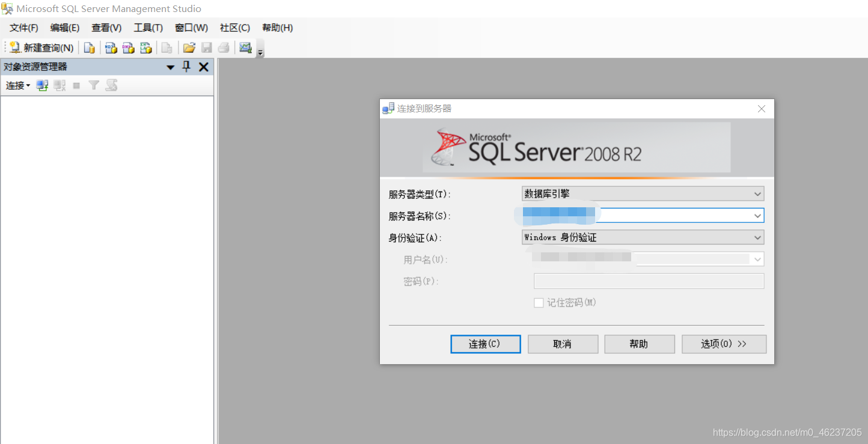Open the 文件(F) menu
868x444 pixels.
(24, 28)
